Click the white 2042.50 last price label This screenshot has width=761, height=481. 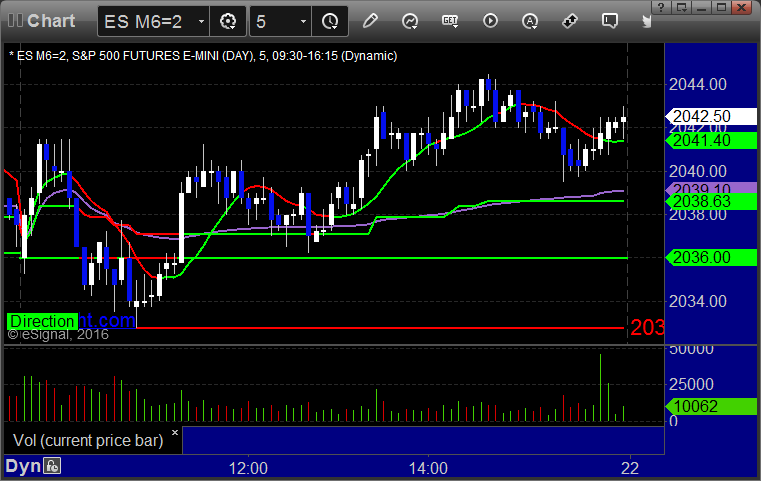point(711,116)
